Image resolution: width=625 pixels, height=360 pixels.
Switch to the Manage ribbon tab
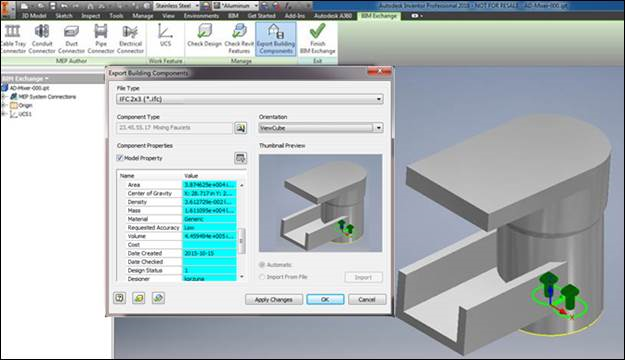(x=143, y=16)
